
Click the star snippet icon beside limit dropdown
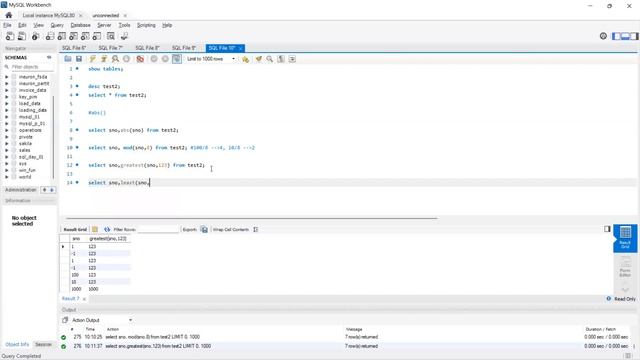[245, 59]
